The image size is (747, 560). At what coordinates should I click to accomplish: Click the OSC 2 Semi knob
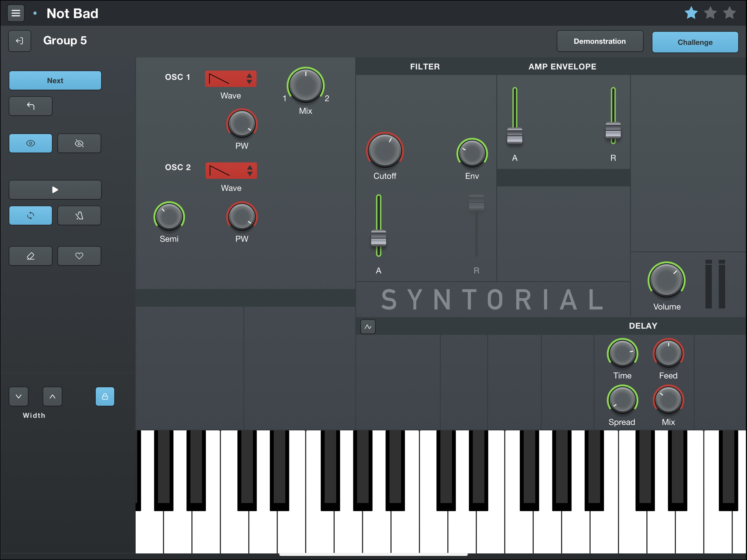pyautogui.click(x=169, y=217)
